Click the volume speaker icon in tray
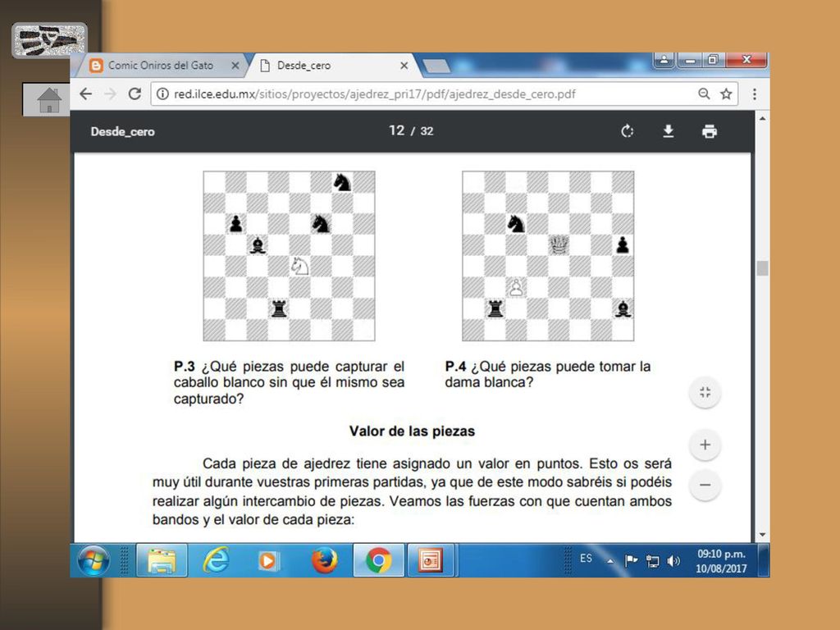Image resolution: width=840 pixels, height=630 pixels. coord(673,561)
